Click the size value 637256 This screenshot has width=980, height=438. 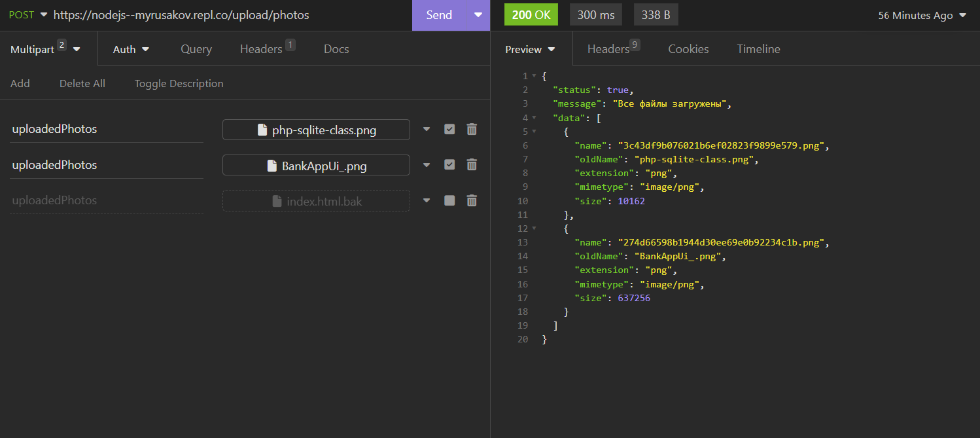(x=634, y=298)
